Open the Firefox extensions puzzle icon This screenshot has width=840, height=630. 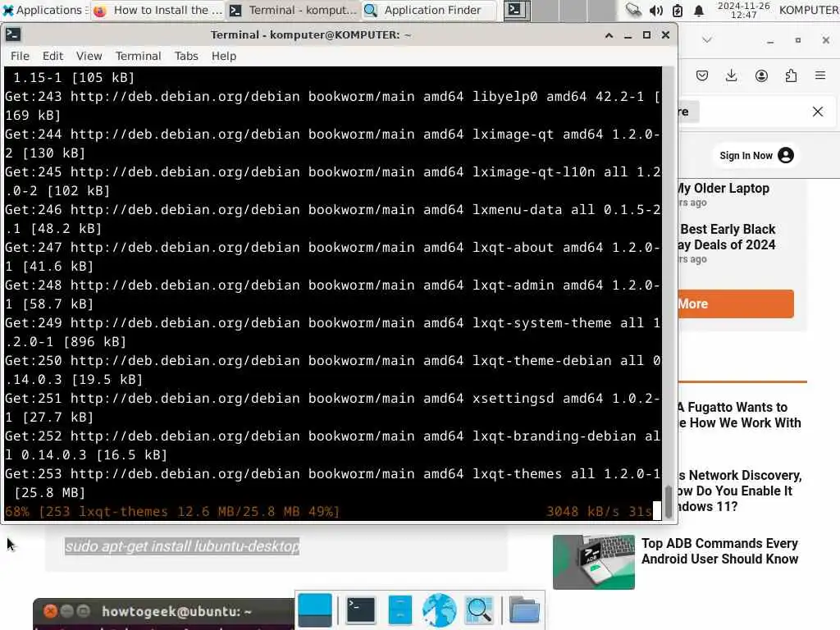pos(791,75)
